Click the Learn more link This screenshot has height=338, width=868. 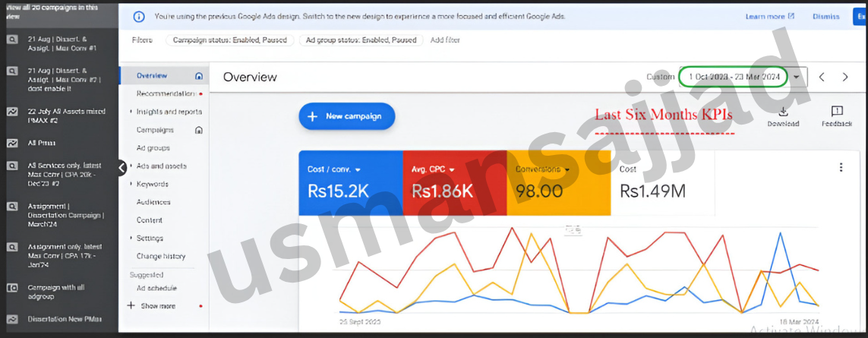pyautogui.click(x=769, y=17)
